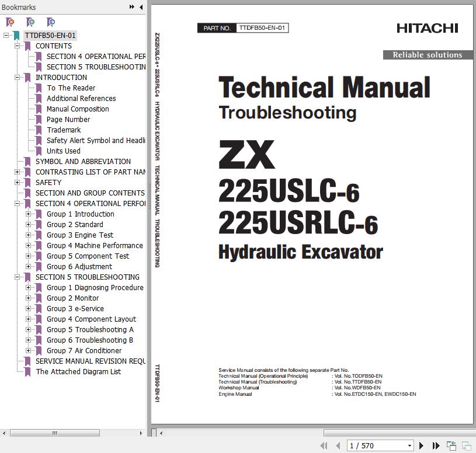This screenshot has height=453, width=476.
Task: Click the page view box at document bottom-left
Action: tap(154, 433)
